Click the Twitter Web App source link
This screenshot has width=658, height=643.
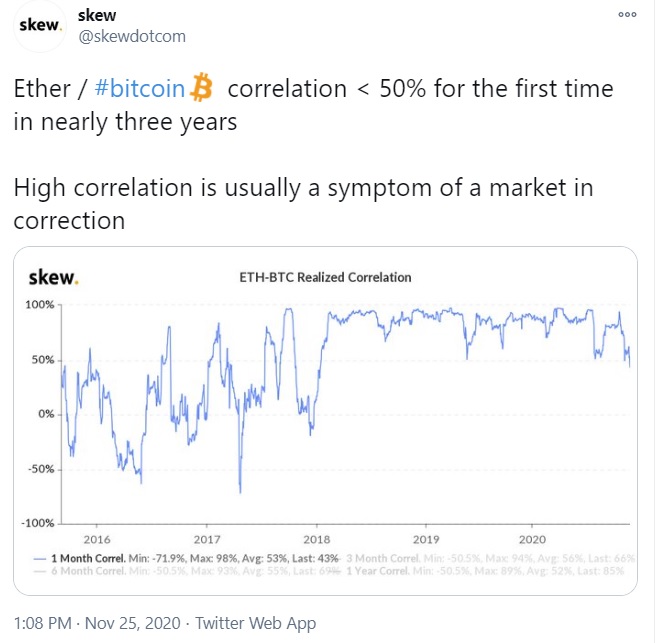(x=255, y=624)
